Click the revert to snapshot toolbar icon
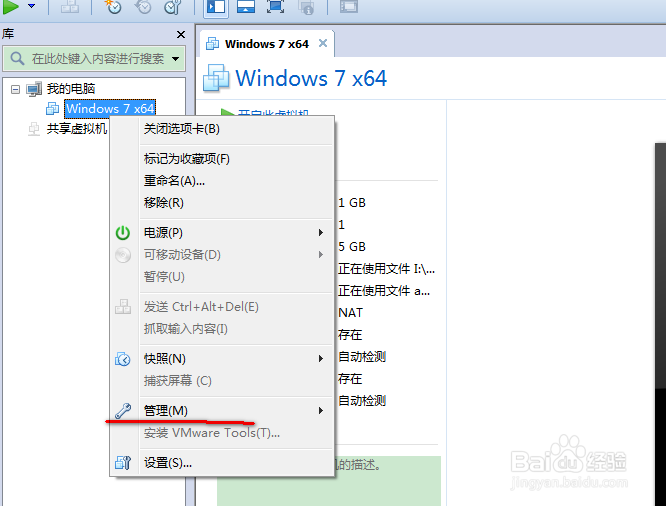This screenshot has width=666, height=506. coord(143,6)
